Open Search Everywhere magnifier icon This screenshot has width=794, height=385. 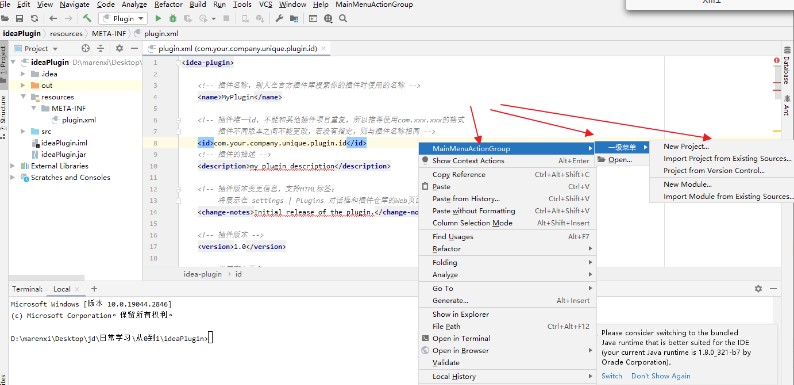click(x=343, y=18)
